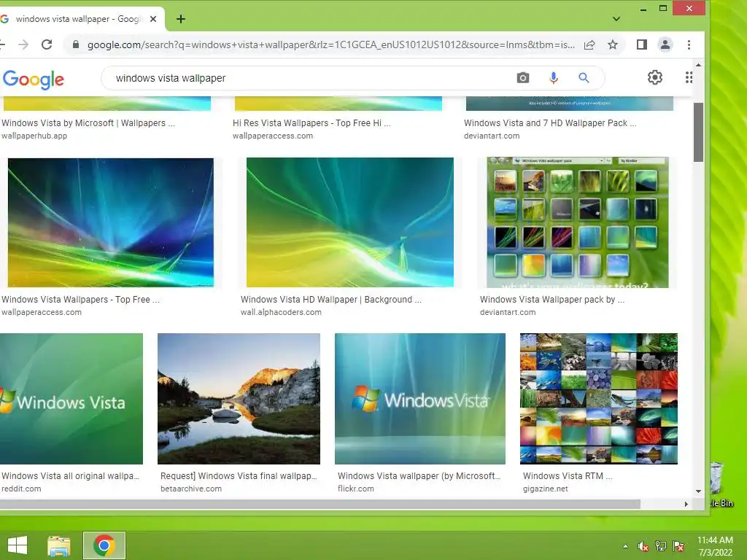Viewport: 747px width, 560px height.
Task: Run the search with the magnifier icon
Action: click(584, 77)
